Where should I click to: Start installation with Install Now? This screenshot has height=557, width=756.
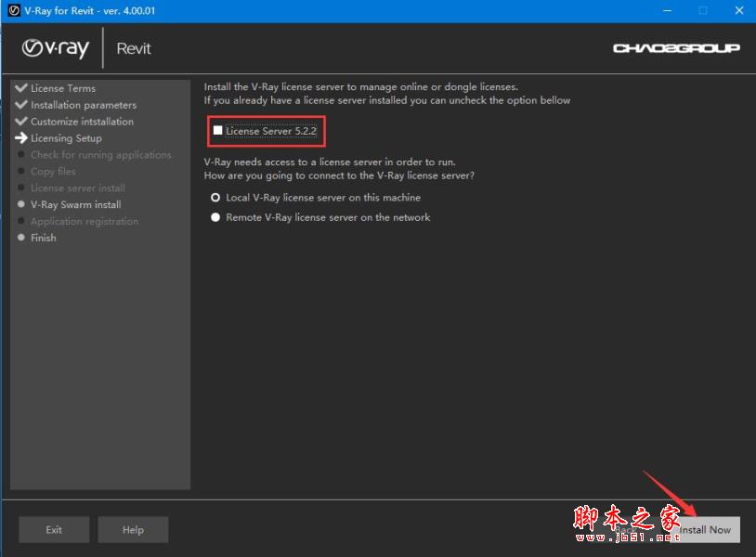pos(705,529)
